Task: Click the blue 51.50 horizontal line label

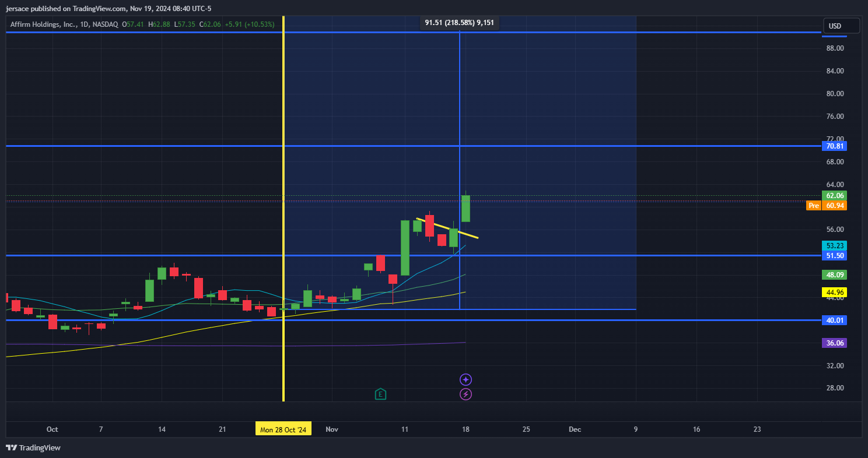Action: [835, 256]
